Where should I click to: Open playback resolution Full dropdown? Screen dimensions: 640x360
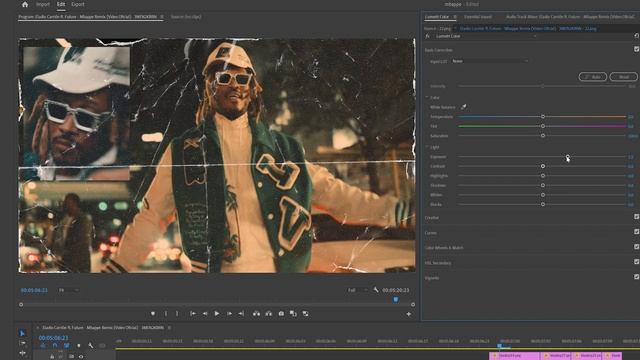[x=358, y=290]
